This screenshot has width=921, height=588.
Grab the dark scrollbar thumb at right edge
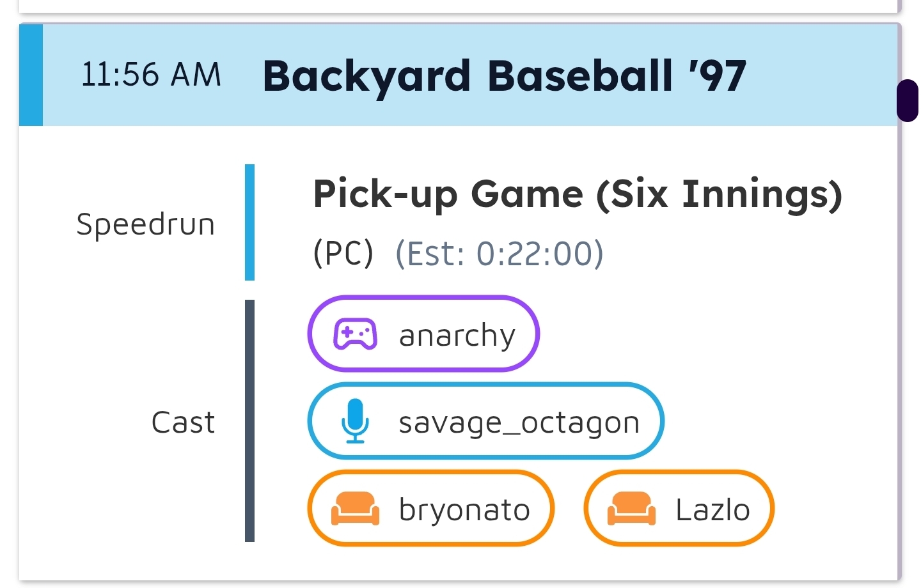click(908, 100)
